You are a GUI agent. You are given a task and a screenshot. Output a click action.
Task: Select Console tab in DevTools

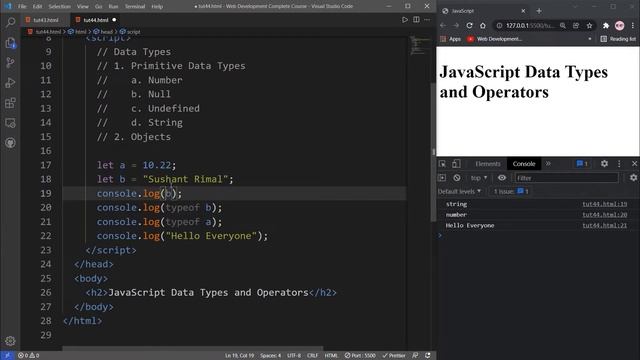click(x=524, y=164)
